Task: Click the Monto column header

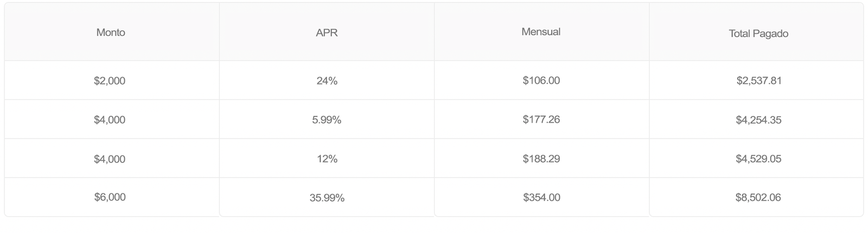Action: point(111,33)
